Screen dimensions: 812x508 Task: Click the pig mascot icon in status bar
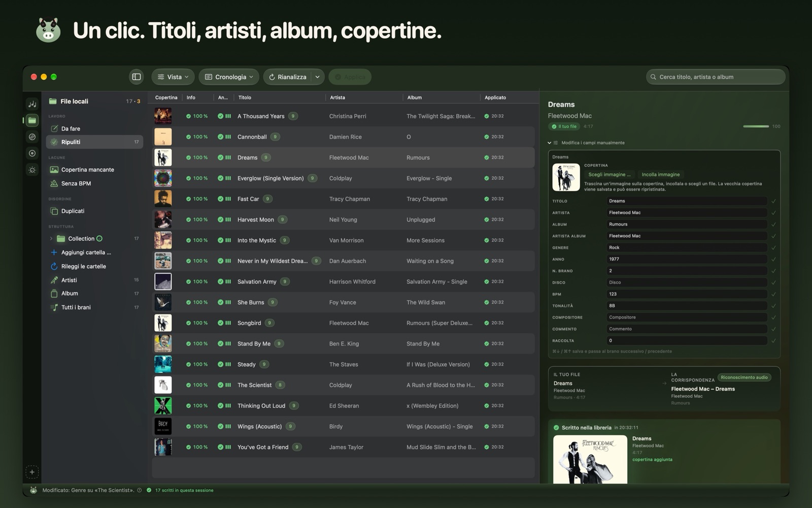[x=33, y=490]
